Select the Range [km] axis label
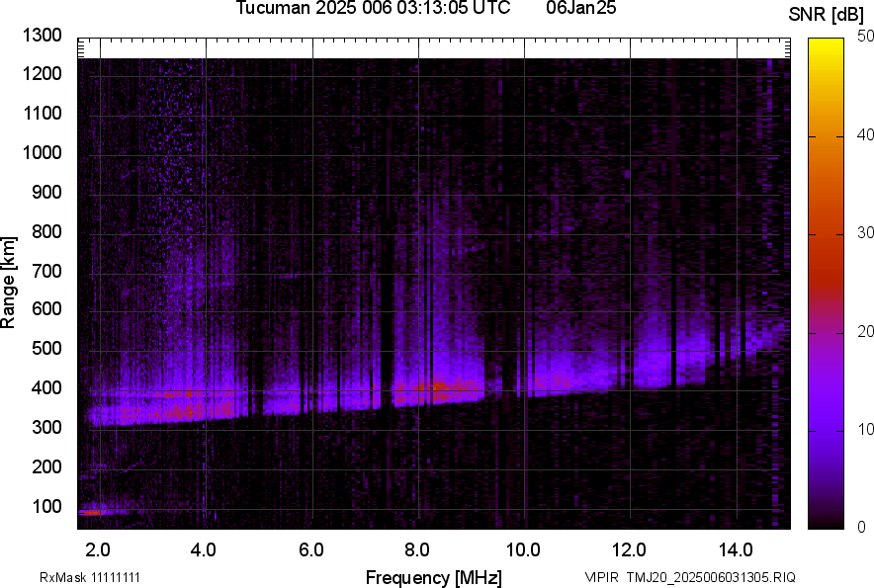The image size is (874, 588). tap(9, 283)
